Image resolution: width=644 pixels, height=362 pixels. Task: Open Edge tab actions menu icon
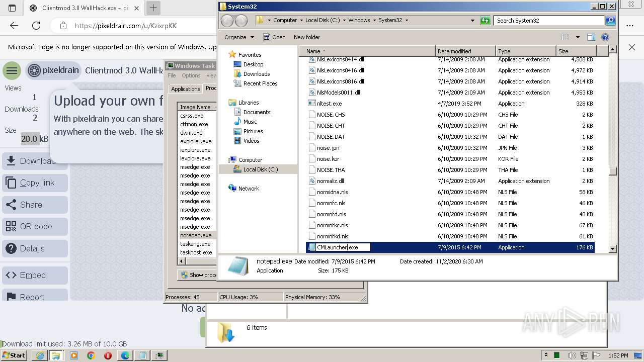click(12, 8)
